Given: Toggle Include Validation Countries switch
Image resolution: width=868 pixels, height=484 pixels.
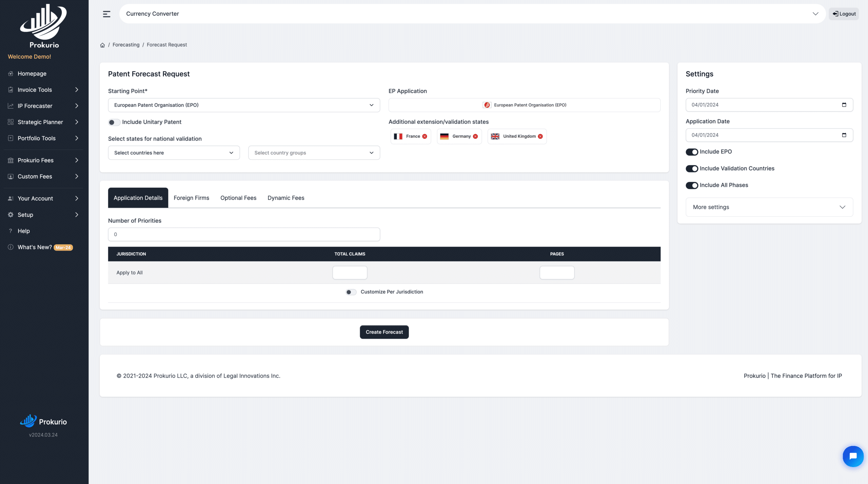Looking at the screenshot, I should coord(692,169).
